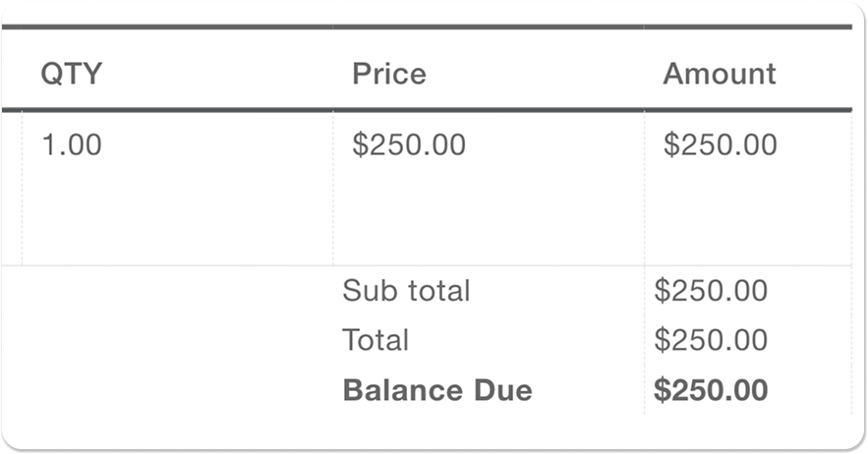Viewport: 868px width, 454px height.
Task: Click the narrow empty column left of 1.00
Action: tap(12, 189)
